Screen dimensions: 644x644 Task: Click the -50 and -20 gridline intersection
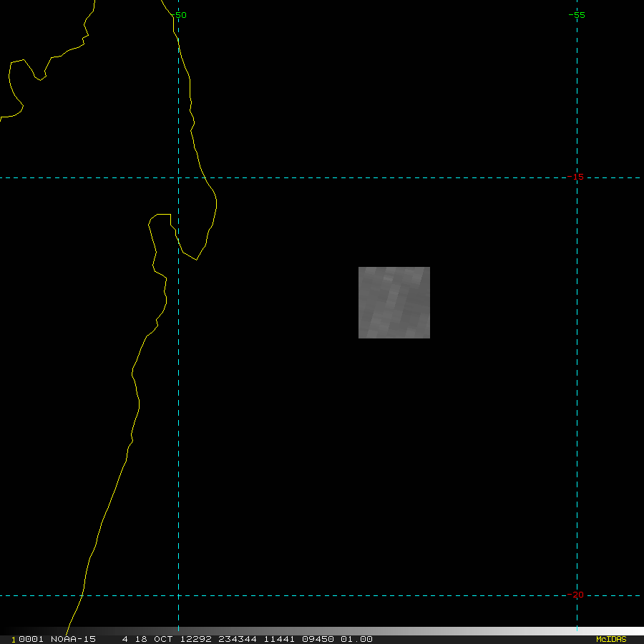[178, 595]
